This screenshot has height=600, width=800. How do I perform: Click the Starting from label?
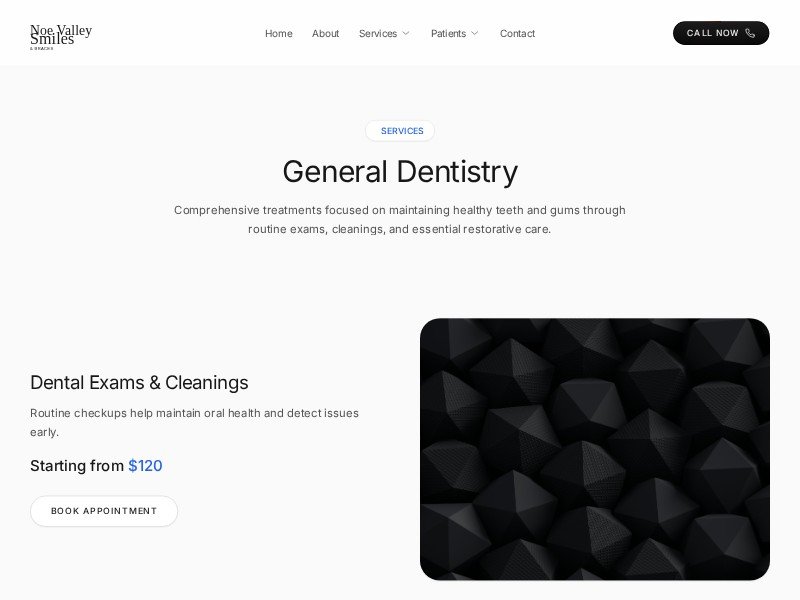tap(77, 465)
